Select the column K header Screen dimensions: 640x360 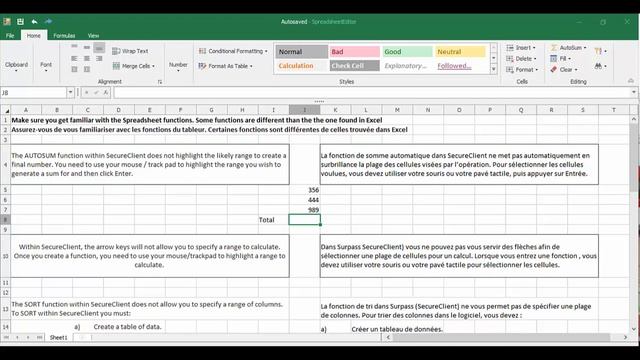coord(335,110)
